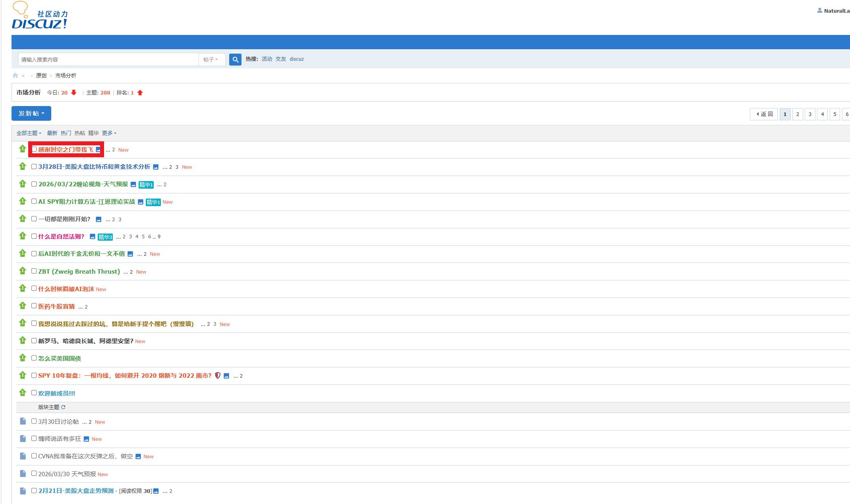This screenshot has height=504, width=850.
Task: Check the box for 感谢时空之门带我飞
Action: 34,149
